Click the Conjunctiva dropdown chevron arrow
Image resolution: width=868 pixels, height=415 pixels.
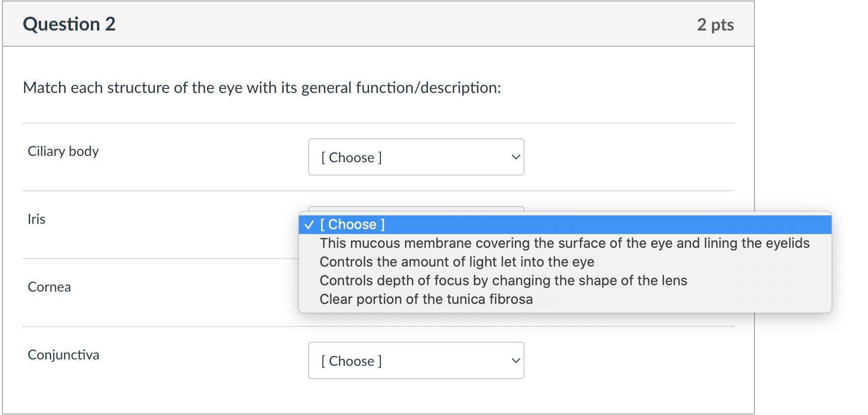(x=516, y=361)
